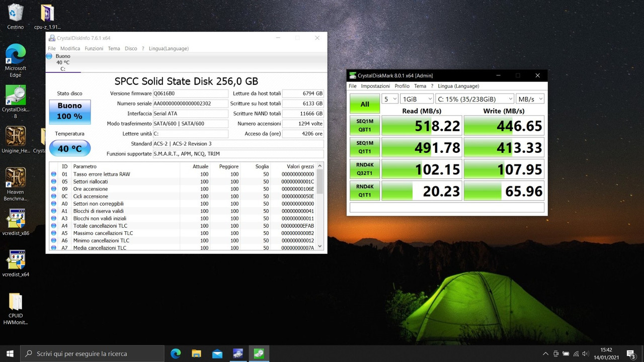Click the battery icon in tray
This screenshot has height=362, width=644.
click(x=566, y=353)
